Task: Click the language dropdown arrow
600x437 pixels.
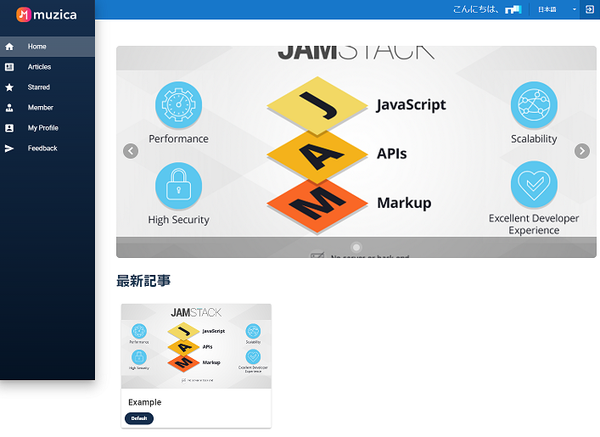Action: [574, 9]
